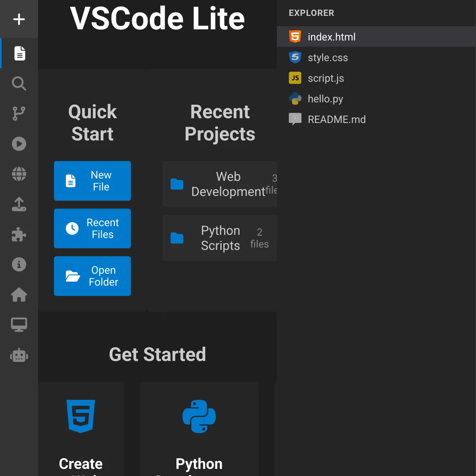Screen dimensions: 476x476
Task: Click the Python icon beside hello.py
Action: 295,98
